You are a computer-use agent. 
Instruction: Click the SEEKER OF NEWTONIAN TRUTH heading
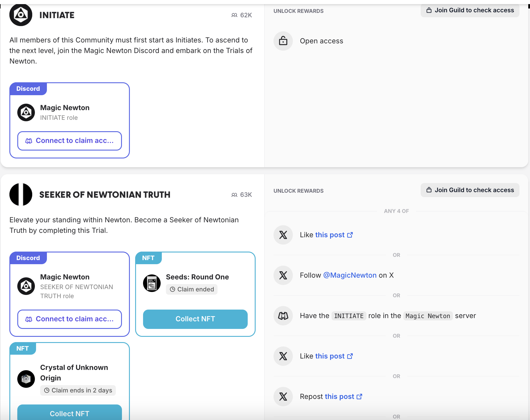[105, 195]
